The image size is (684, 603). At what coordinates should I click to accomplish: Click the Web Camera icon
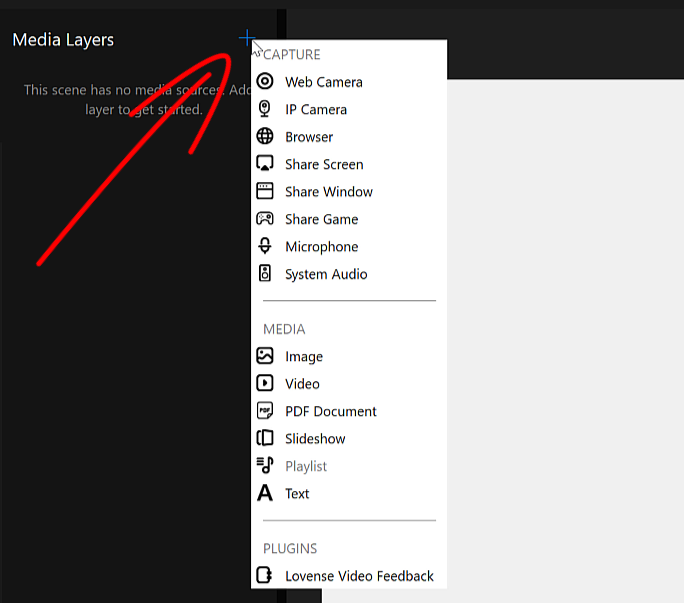[x=265, y=81]
